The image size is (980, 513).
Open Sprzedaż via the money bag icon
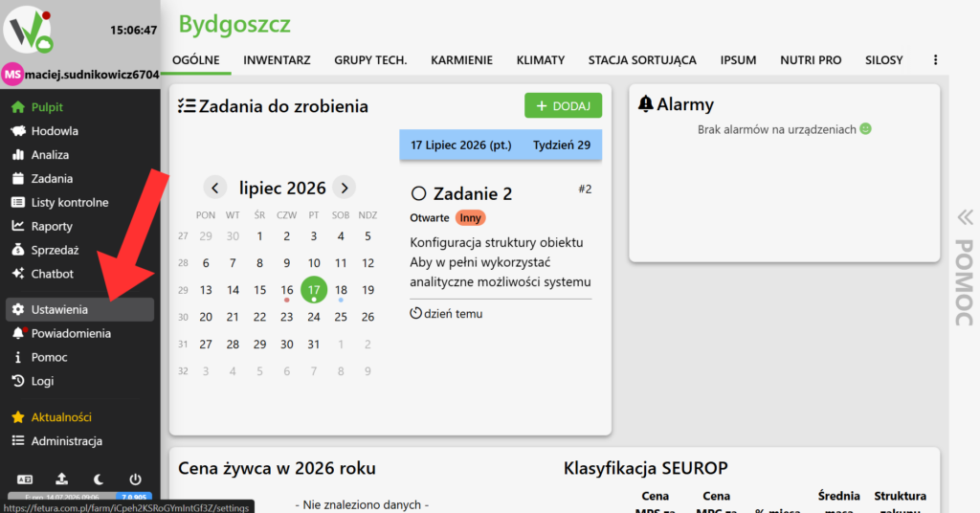coord(18,250)
